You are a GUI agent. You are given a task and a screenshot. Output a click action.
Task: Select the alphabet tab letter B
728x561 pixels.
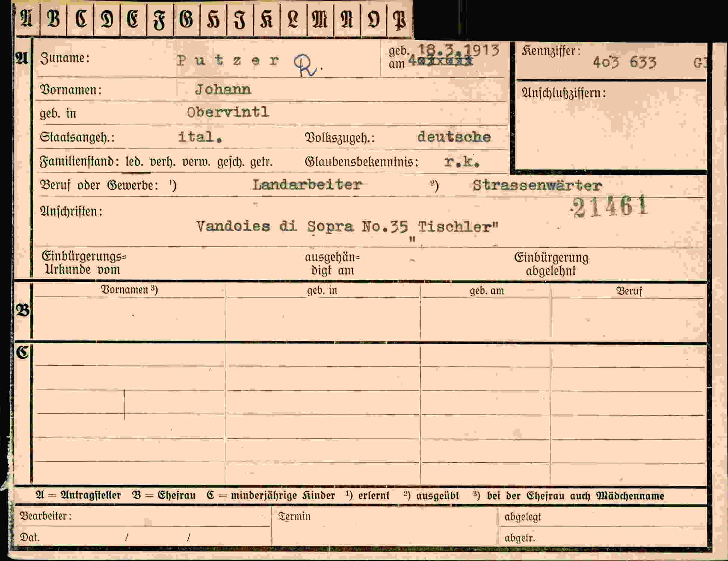tap(53, 19)
